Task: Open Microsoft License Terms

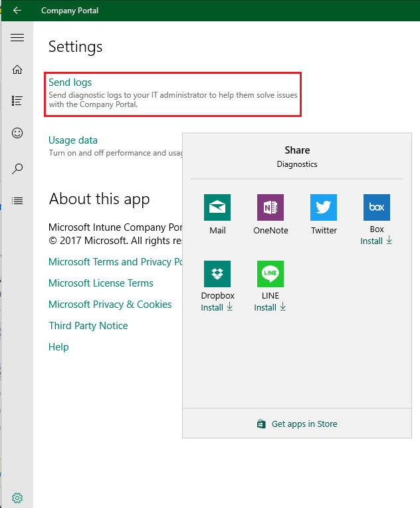Action: pyautogui.click(x=101, y=283)
